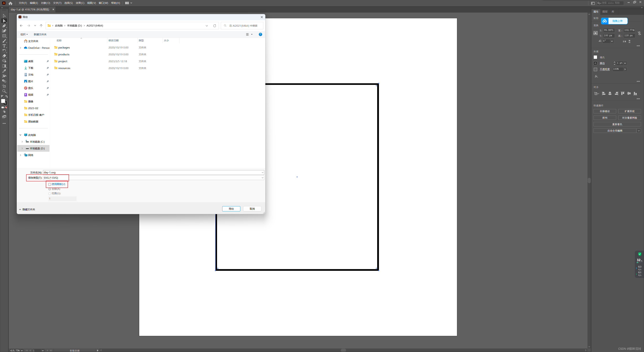Enable the 使用画板 checkbox
644x352 pixels.
click(50, 184)
